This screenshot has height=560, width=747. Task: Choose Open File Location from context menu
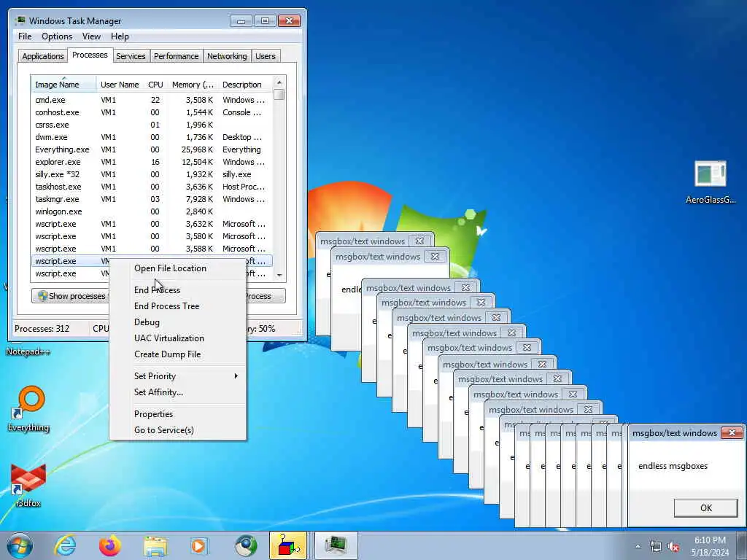tap(178, 268)
